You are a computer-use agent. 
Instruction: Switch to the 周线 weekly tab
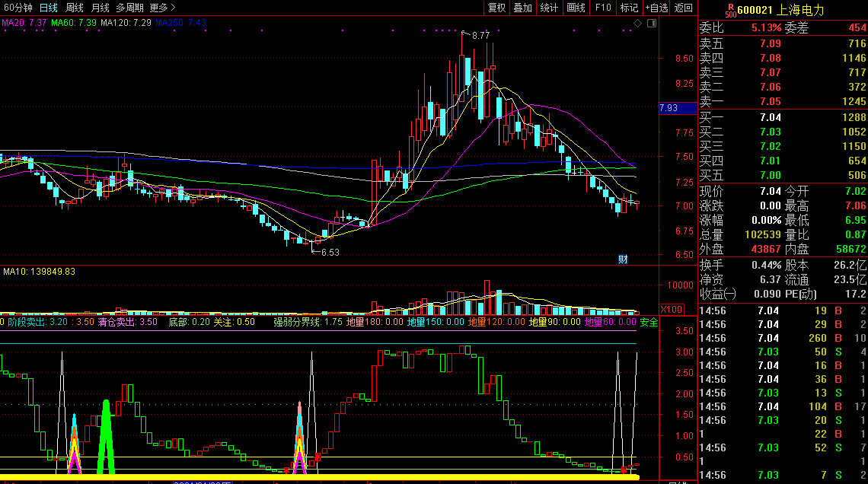(74, 8)
